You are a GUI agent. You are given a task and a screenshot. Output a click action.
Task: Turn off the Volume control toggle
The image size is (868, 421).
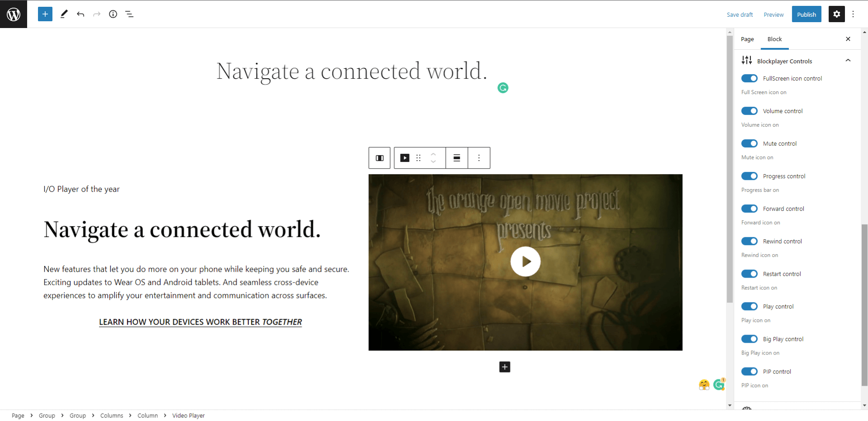[750, 111]
